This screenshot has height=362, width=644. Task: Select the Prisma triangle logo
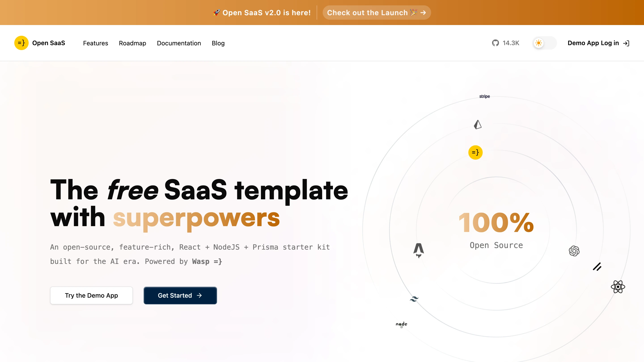point(477,124)
